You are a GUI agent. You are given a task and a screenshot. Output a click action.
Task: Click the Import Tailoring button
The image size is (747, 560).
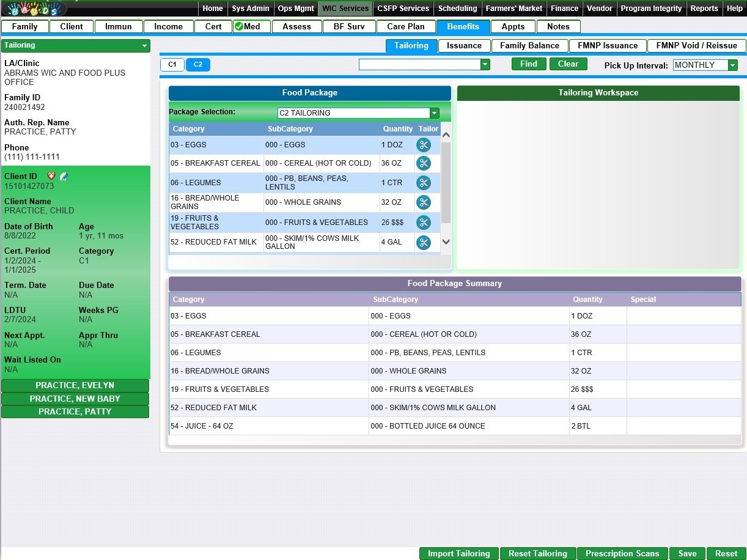point(458,554)
